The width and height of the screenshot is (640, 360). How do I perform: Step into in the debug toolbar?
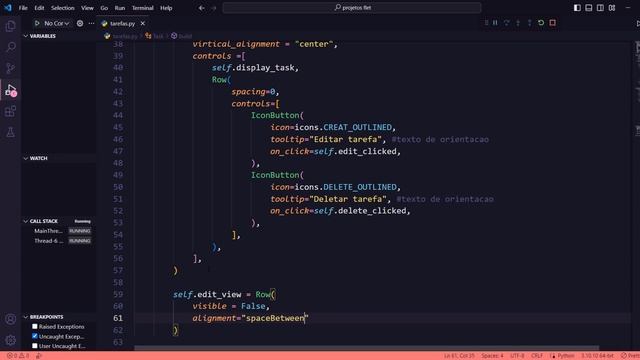(x=518, y=23)
